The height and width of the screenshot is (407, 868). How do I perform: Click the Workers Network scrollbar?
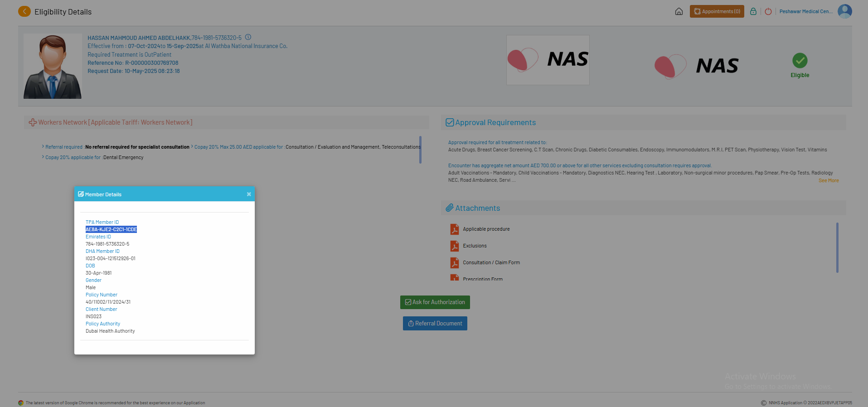click(420, 150)
